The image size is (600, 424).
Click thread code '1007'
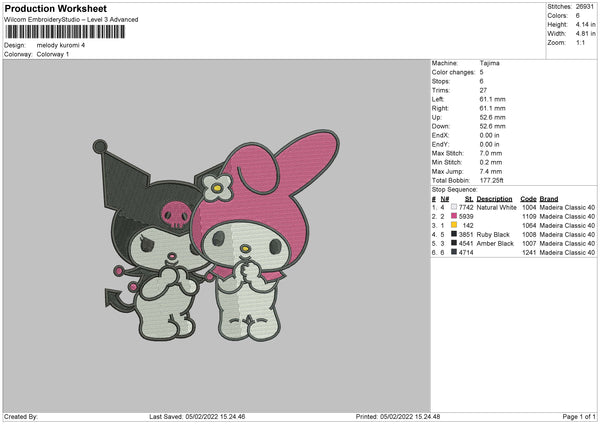(x=529, y=243)
